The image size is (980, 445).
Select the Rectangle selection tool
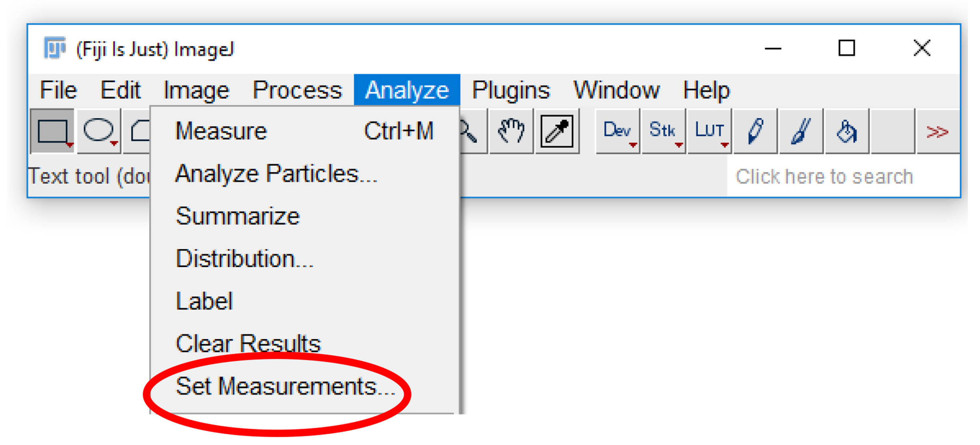52,131
